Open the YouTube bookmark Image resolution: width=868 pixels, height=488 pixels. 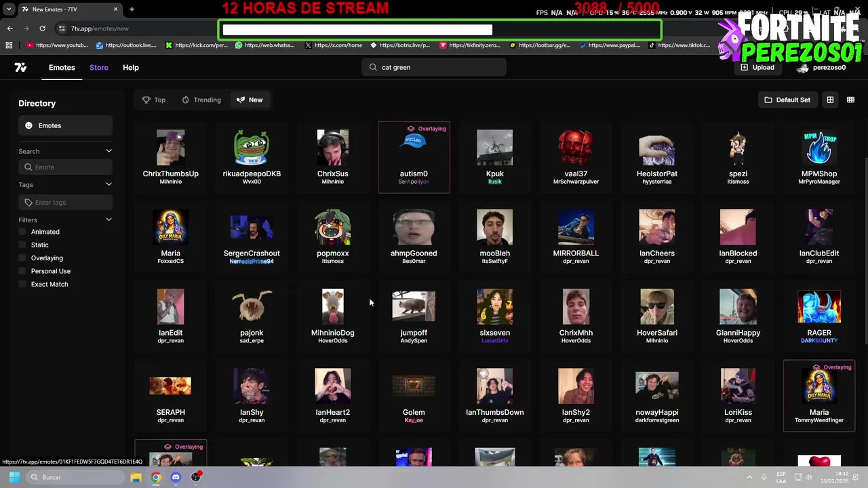point(57,45)
